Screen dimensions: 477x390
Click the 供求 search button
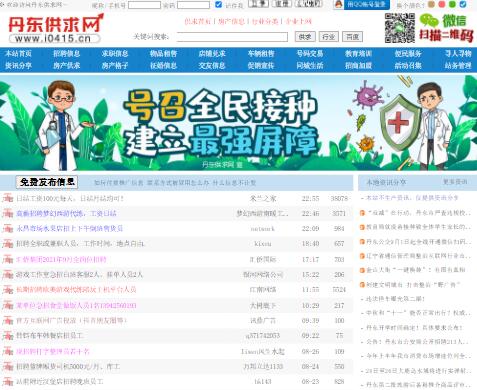pos(305,37)
